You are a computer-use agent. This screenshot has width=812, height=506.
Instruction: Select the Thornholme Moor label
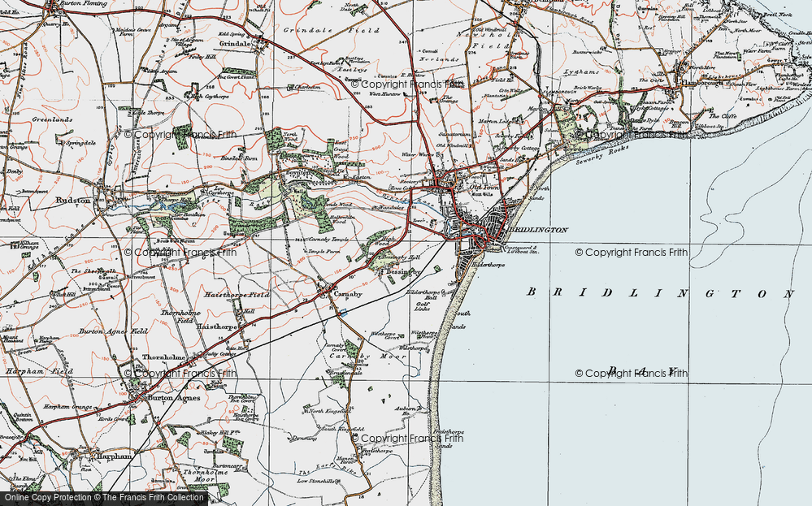click(x=206, y=477)
